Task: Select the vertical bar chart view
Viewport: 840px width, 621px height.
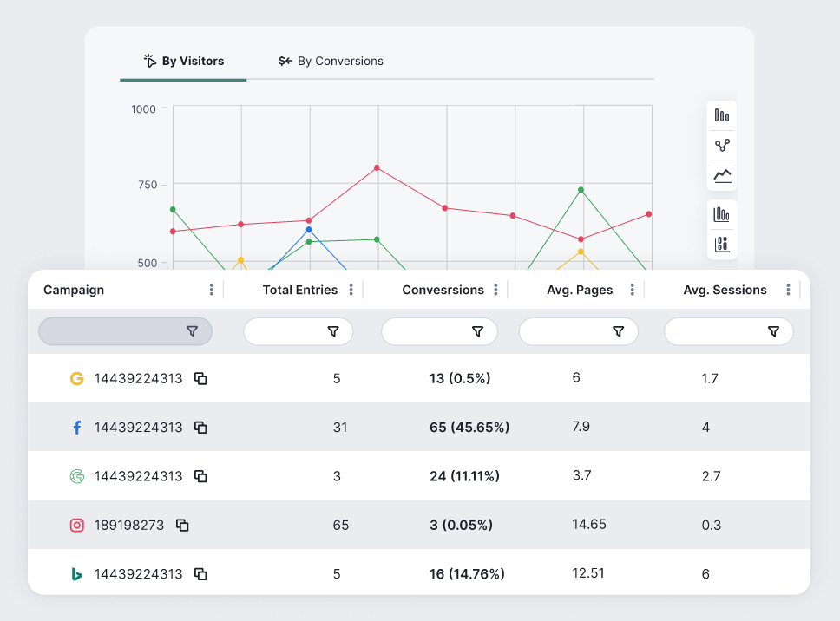Action: (x=721, y=115)
